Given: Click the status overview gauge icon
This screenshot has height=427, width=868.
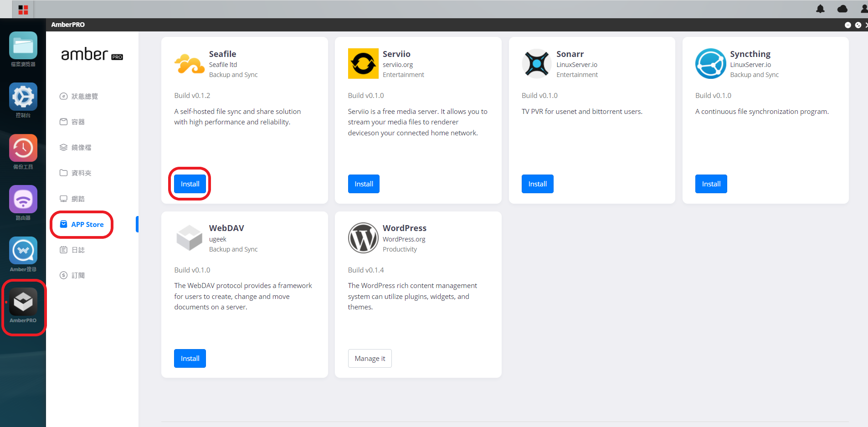Looking at the screenshot, I should tap(63, 96).
